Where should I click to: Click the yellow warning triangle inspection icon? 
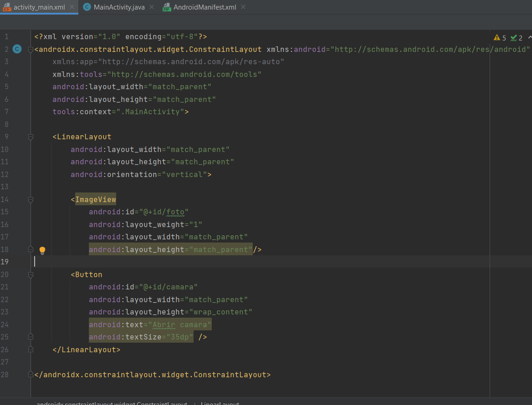coord(497,37)
